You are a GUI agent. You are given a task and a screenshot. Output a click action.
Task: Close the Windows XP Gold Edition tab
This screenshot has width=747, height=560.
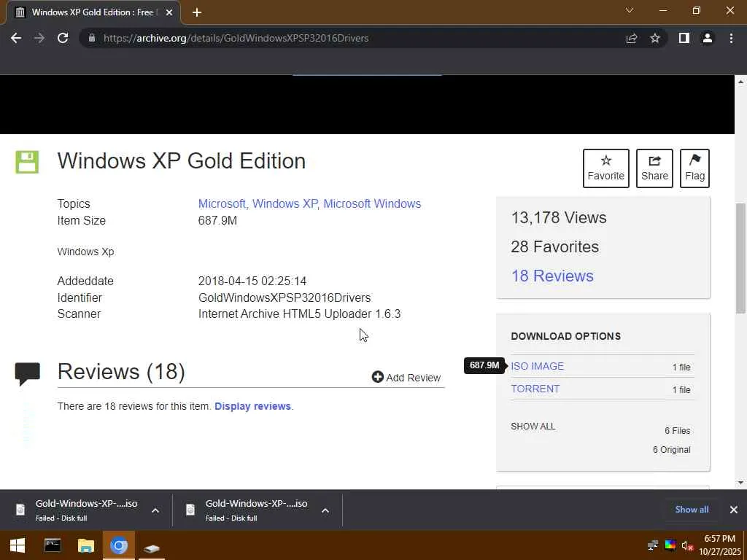(x=169, y=12)
